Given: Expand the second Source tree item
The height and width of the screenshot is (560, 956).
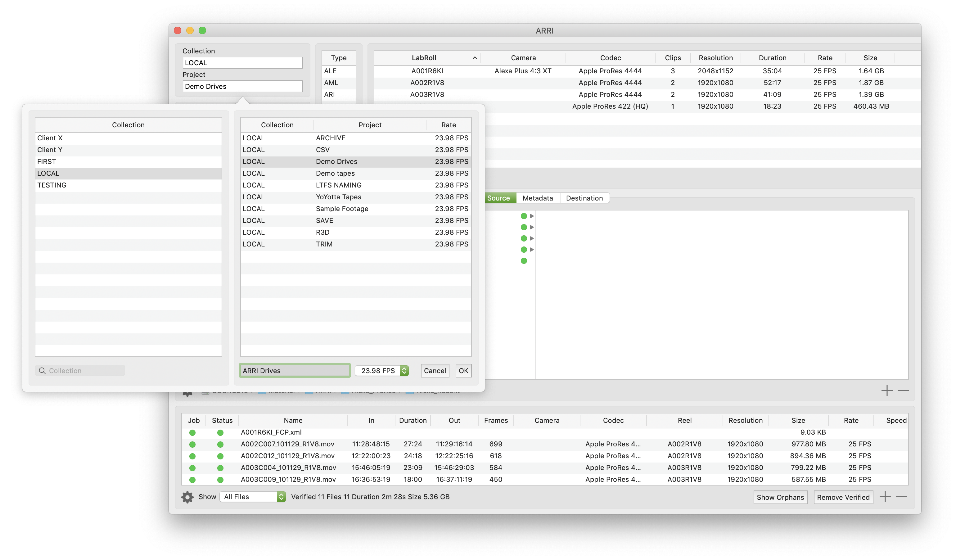Looking at the screenshot, I should [x=532, y=227].
